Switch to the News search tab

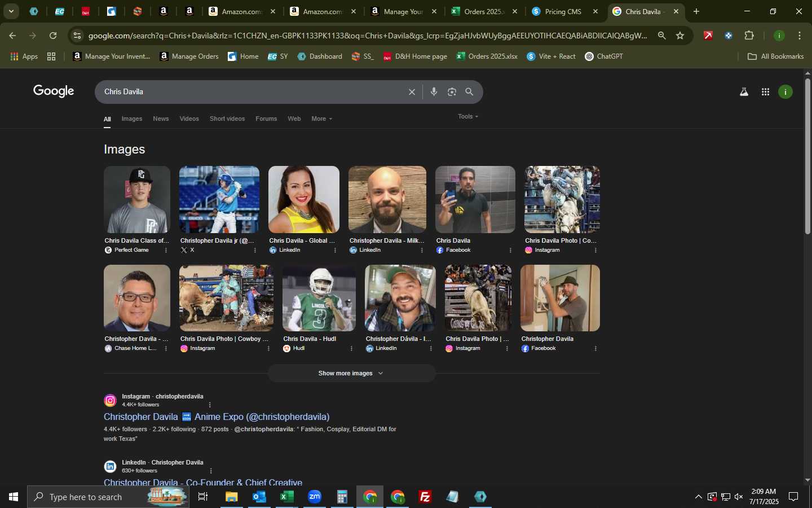tap(161, 119)
